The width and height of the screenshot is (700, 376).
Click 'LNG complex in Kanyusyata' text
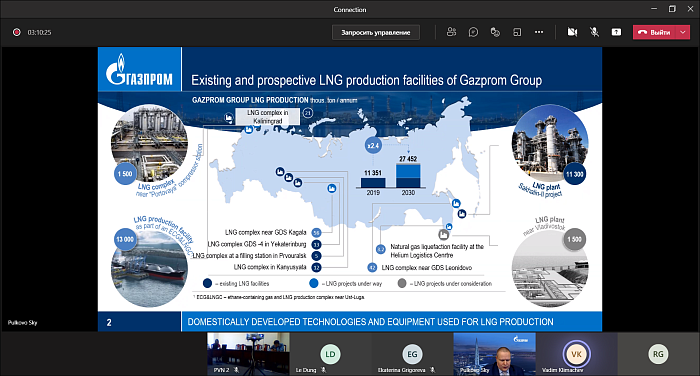270,267
